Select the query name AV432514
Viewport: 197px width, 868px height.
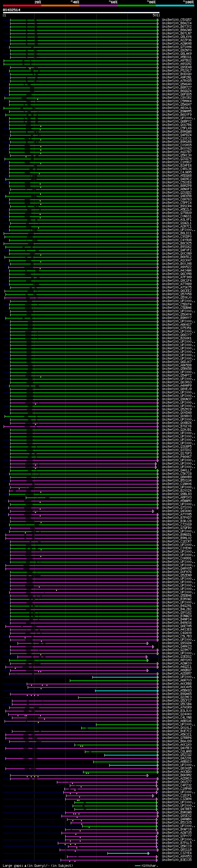[x=11, y=10]
